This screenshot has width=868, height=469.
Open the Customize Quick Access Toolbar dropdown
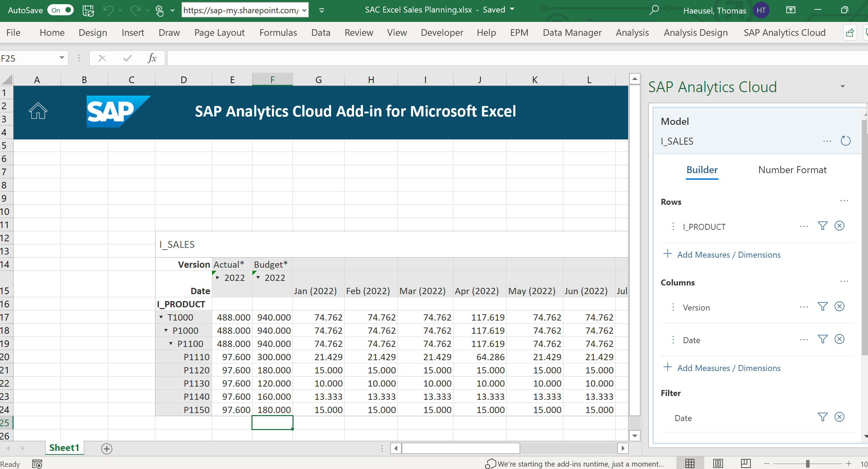click(322, 10)
